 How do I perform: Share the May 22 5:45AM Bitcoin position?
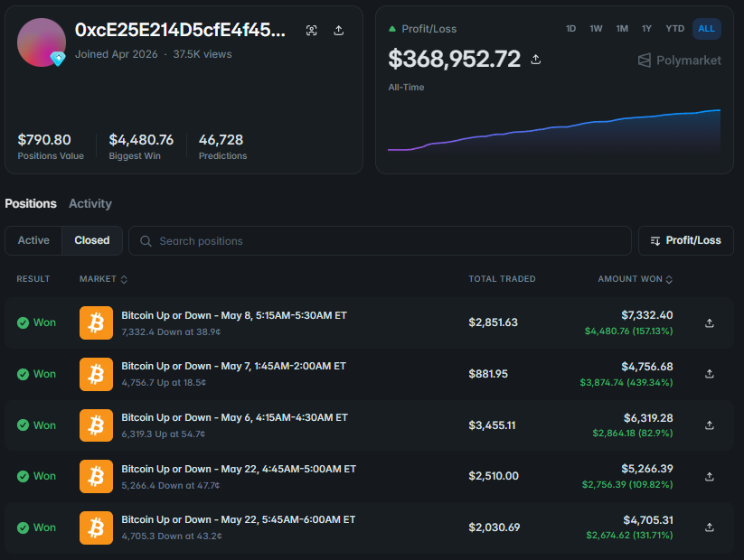click(710, 527)
